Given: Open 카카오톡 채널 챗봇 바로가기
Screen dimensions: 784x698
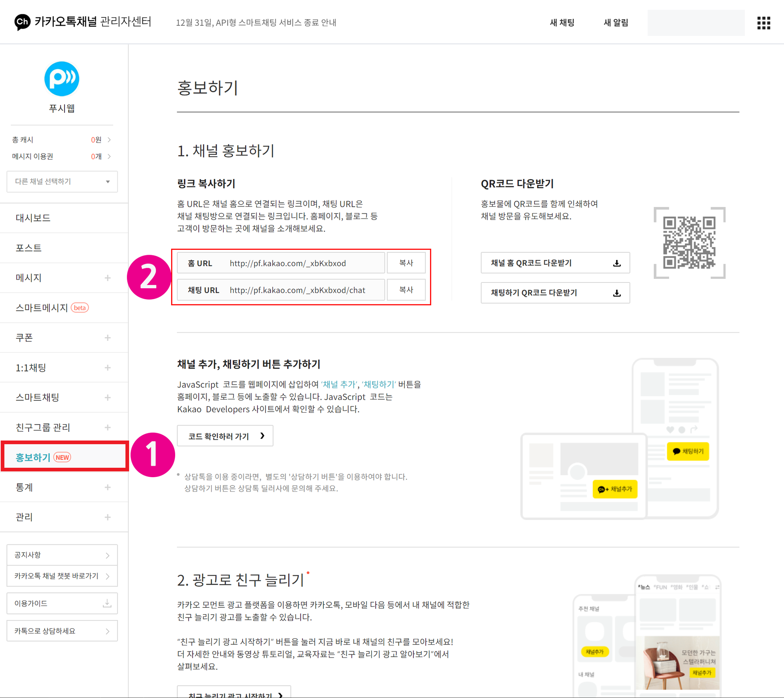Looking at the screenshot, I should (62, 576).
